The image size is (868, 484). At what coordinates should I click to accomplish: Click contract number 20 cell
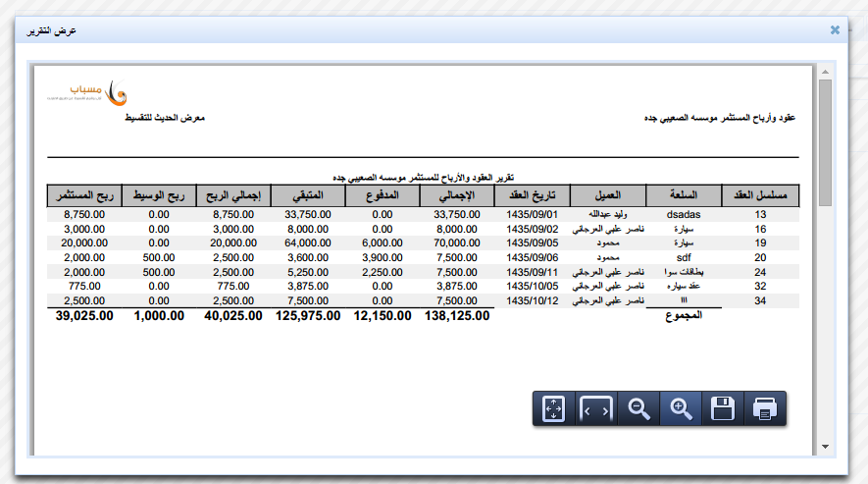coord(760,257)
